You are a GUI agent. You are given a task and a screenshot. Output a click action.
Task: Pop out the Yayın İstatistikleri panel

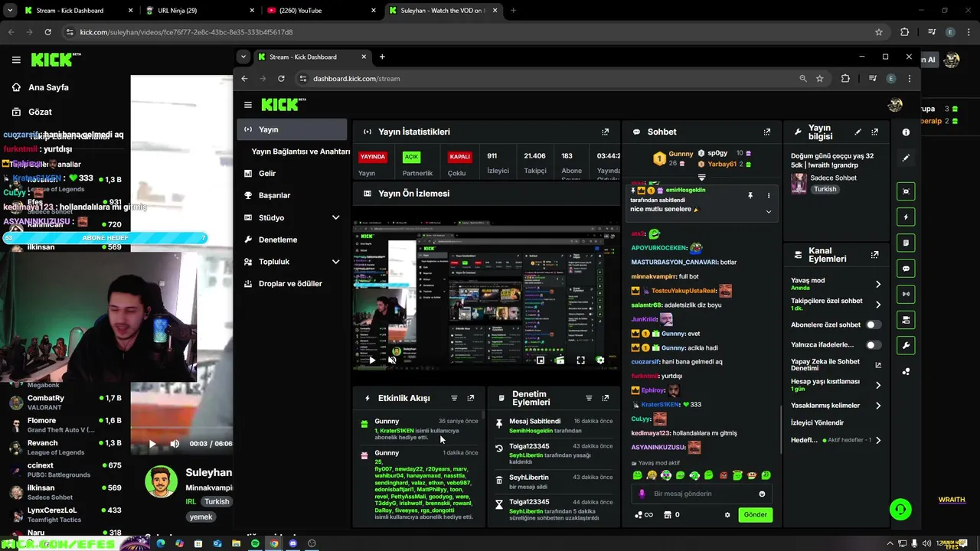coord(605,132)
